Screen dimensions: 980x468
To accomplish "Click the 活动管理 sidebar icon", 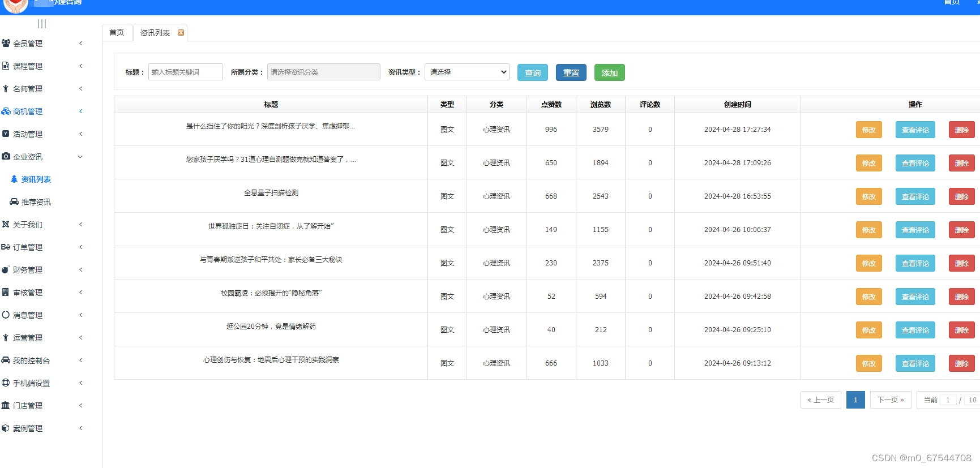I will [x=6, y=134].
